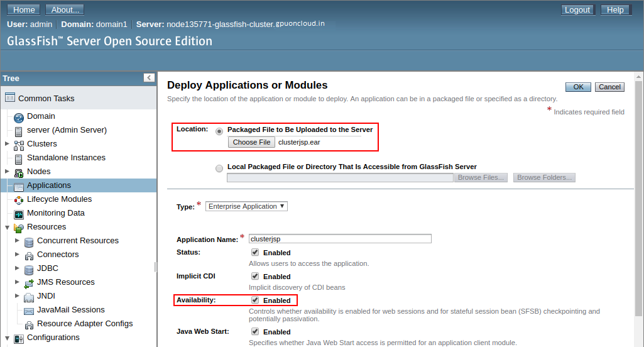The image size is (644, 347).
Task: Select the Local Packaged File radio button
Action: 219,168
